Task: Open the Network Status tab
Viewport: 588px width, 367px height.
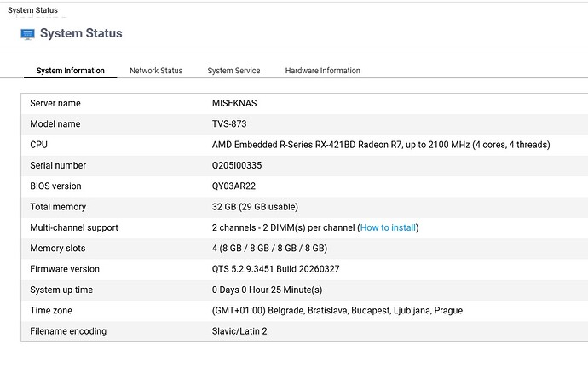Action: pyautogui.click(x=156, y=71)
